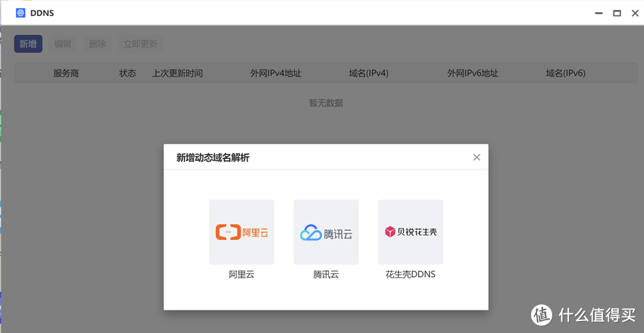This screenshot has height=333, width=644.
Task: Select the 贝锐花生壳 provider logo tile
Action: (411, 232)
